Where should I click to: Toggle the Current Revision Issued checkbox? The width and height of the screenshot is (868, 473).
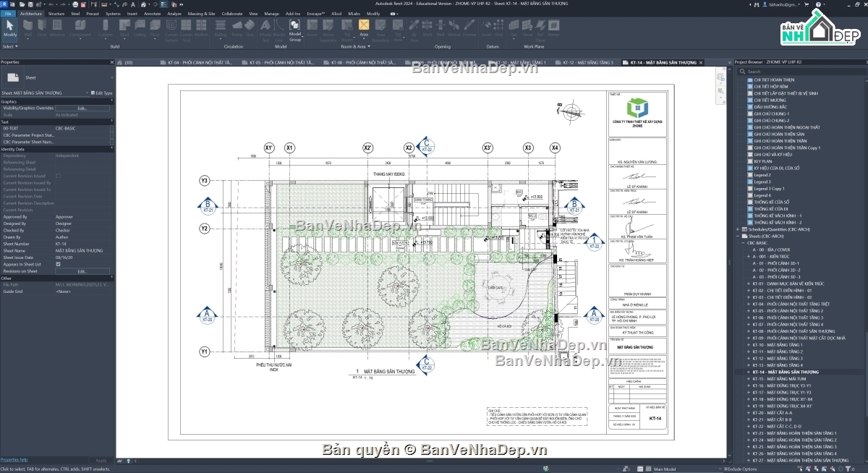pos(58,176)
